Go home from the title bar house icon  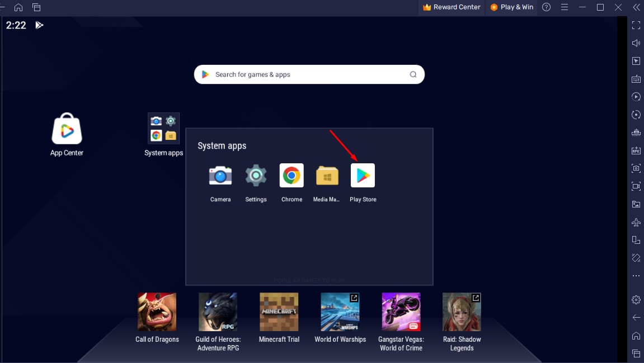[x=18, y=7]
